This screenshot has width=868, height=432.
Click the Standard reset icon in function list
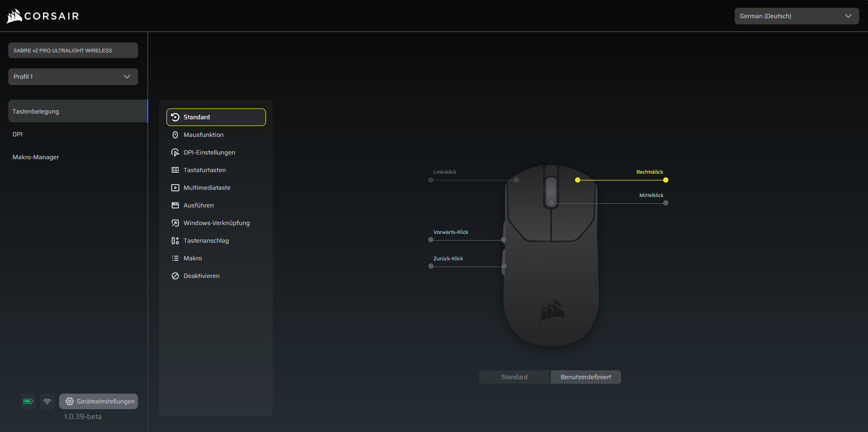[x=175, y=117]
